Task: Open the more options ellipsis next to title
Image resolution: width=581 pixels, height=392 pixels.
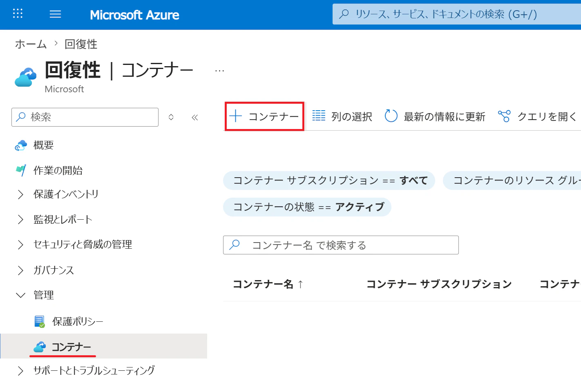Action: tap(219, 71)
